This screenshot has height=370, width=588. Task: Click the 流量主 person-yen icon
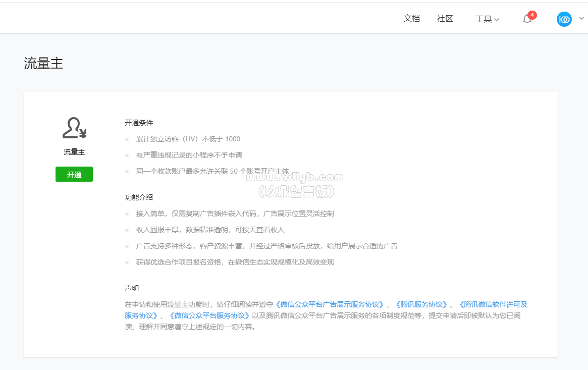click(x=74, y=128)
